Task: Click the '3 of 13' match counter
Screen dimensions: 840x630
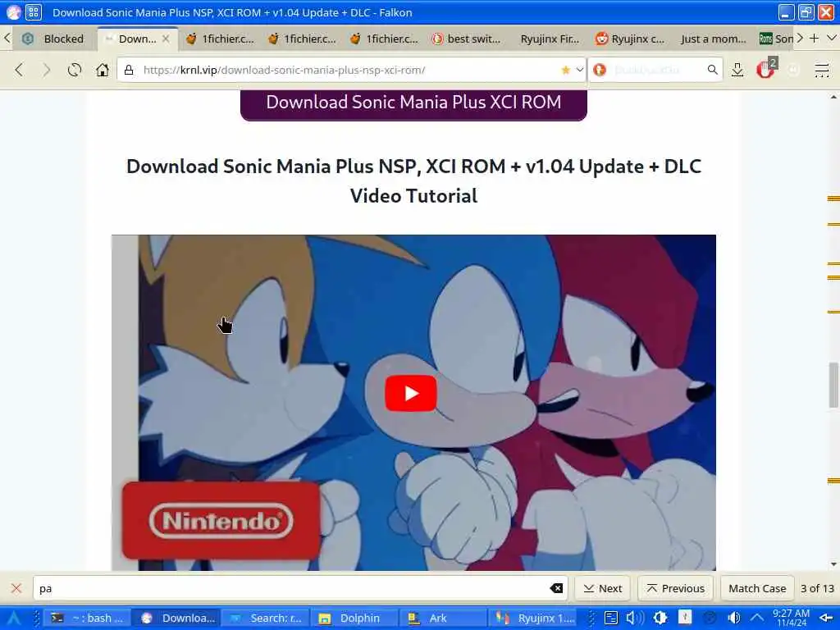Action: [817, 588]
